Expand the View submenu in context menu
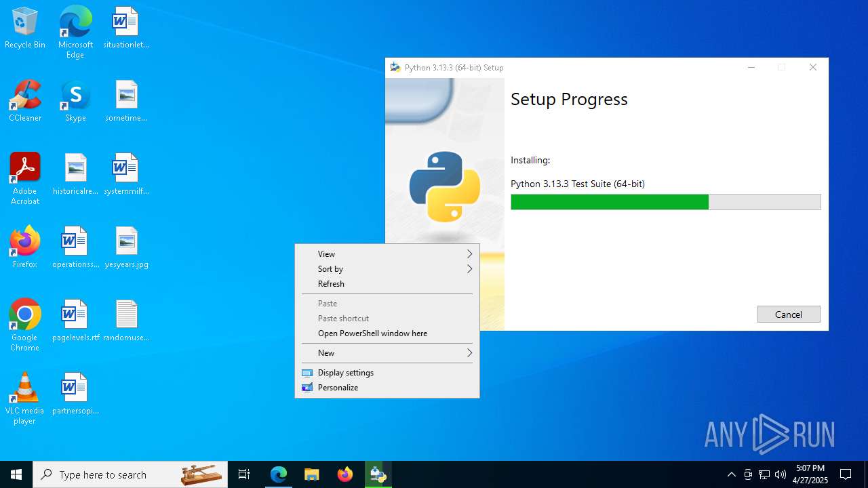The width and height of the screenshot is (868, 488). (387, 254)
